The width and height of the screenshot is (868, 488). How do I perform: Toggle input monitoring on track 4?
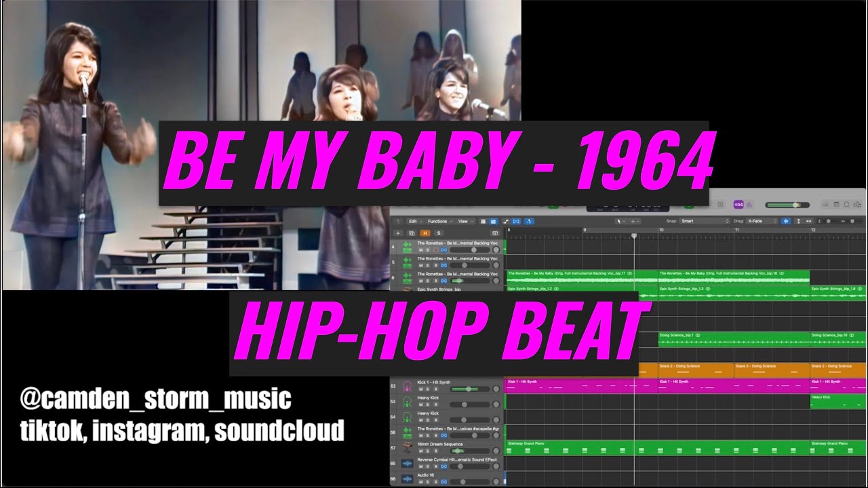(x=444, y=250)
